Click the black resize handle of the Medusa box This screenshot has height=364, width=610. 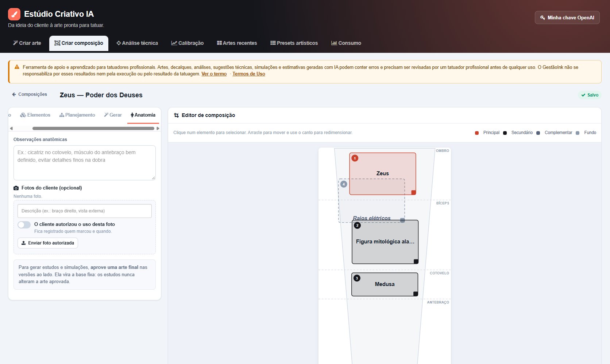click(416, 294)
